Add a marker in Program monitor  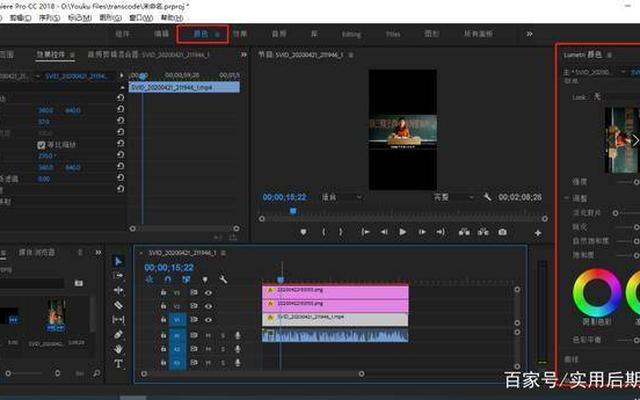pyautogui.click(x=303, y=232)
